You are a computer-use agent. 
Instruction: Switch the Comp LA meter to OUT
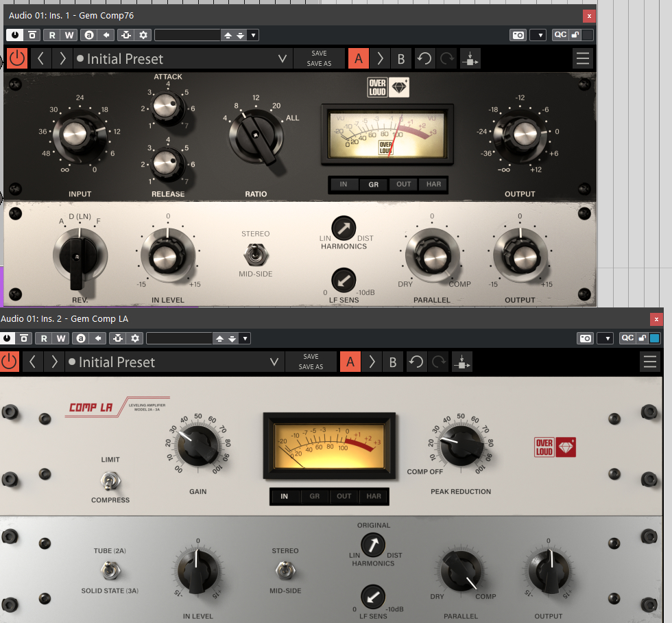pyautogui.click(x=344, y=496)
